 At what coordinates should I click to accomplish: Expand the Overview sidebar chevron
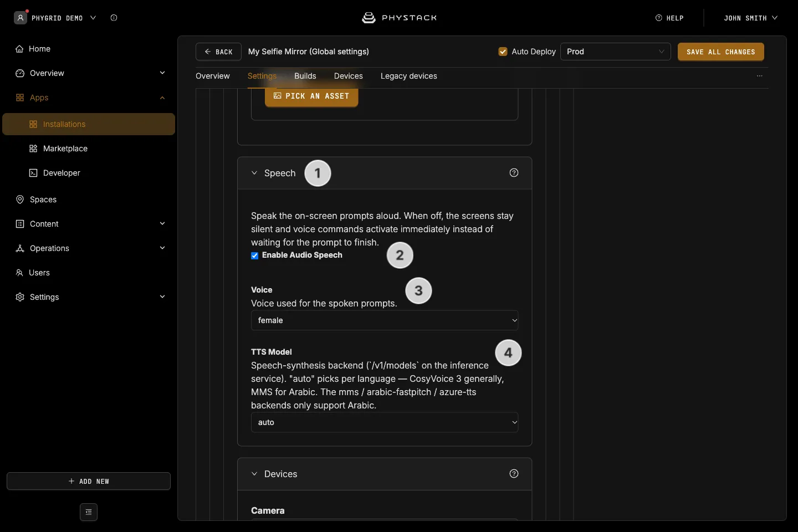coord(162,73)
